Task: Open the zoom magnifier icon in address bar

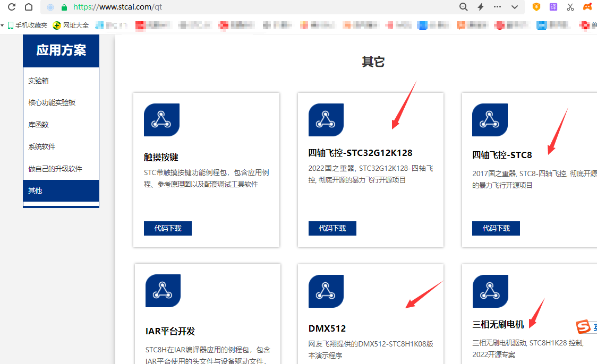Action: pyautogui.click(x=463, y=7)
